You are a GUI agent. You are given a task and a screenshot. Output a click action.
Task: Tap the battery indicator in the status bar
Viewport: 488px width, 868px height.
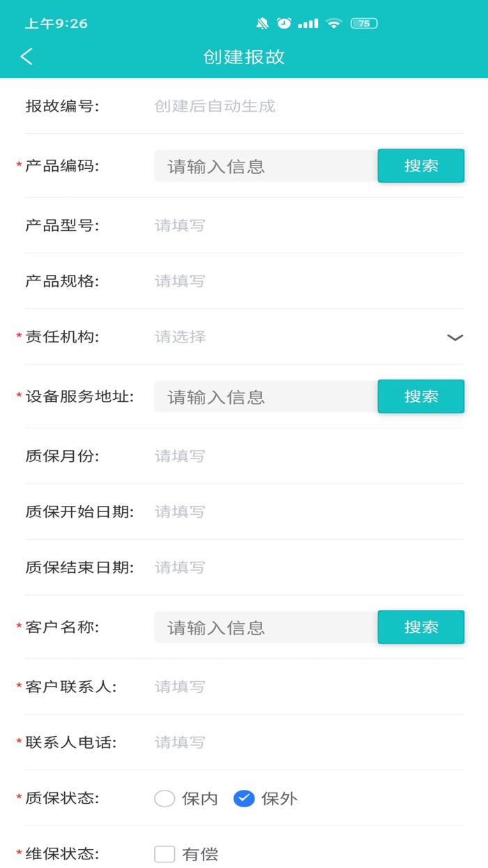click(x=363, y=23)
